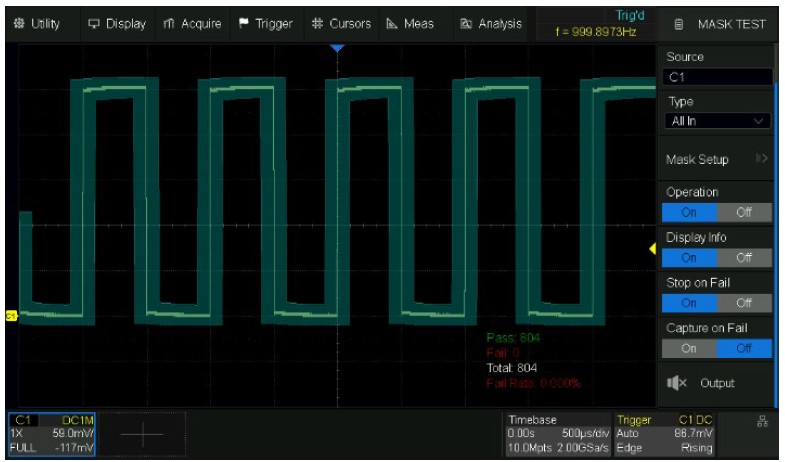Expand Mask Setup submenu
Screen dimensions: 785x462
pos(716,159)
